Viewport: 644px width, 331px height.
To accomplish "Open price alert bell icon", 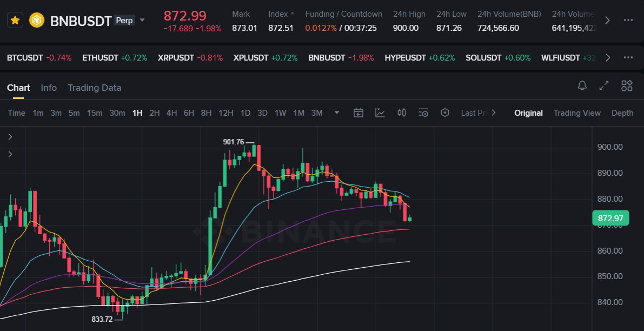I will (582, 85).
